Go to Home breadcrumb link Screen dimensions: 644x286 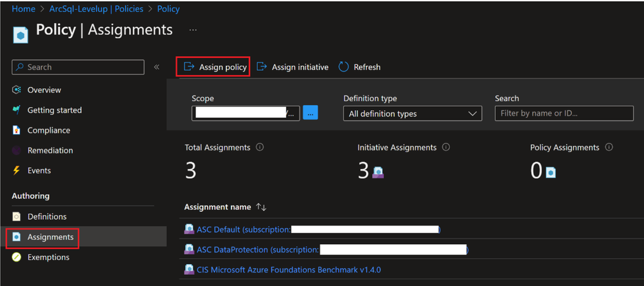(23, 8)
